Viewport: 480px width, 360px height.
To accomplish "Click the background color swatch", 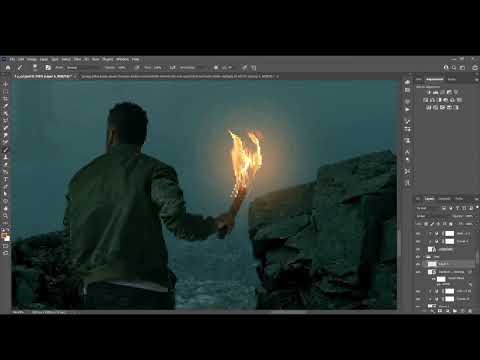I will (7, 239).
